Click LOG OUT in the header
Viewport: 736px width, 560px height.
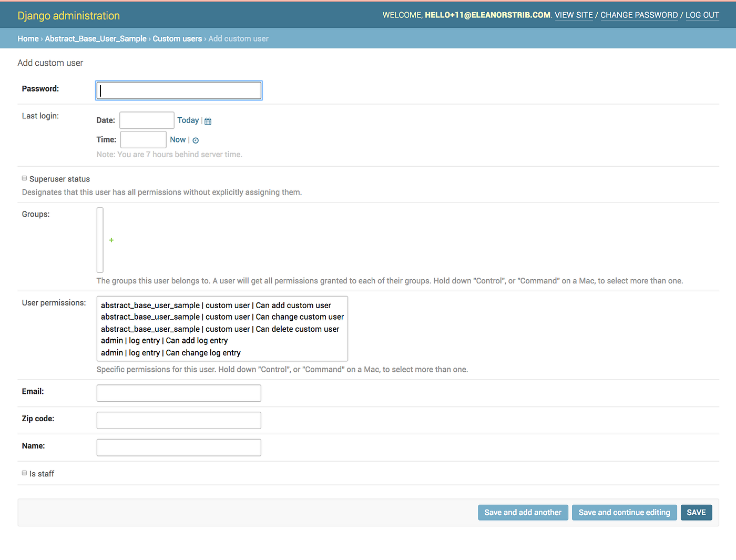pos(702,15)
